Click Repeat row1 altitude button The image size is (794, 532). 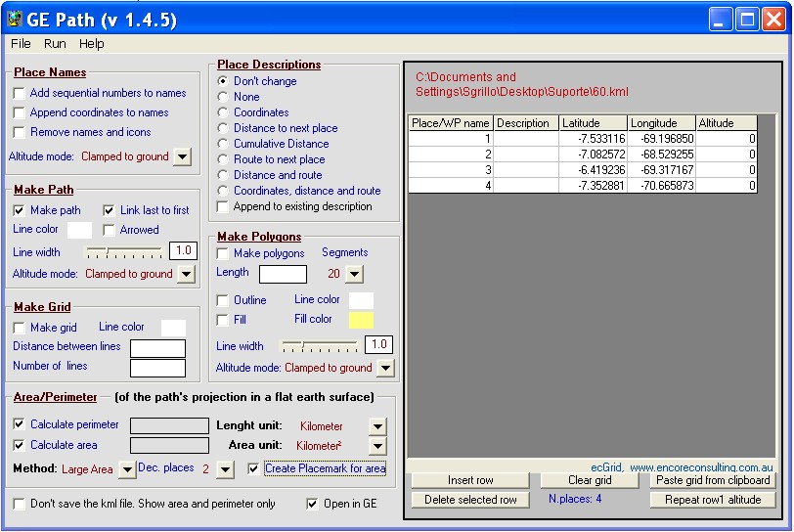click(713, 500)
